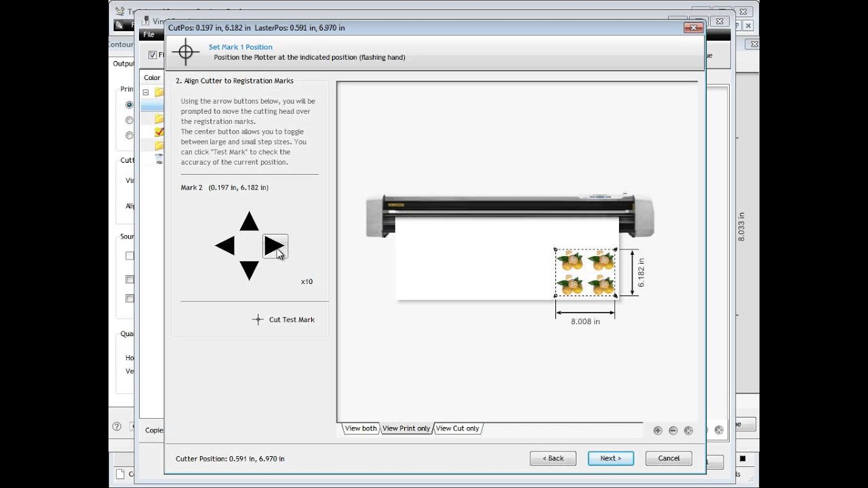Screen dimensions: 868x488
Task: Click the 6.182 in height dimension label
Action: click(x=641, y=272)
